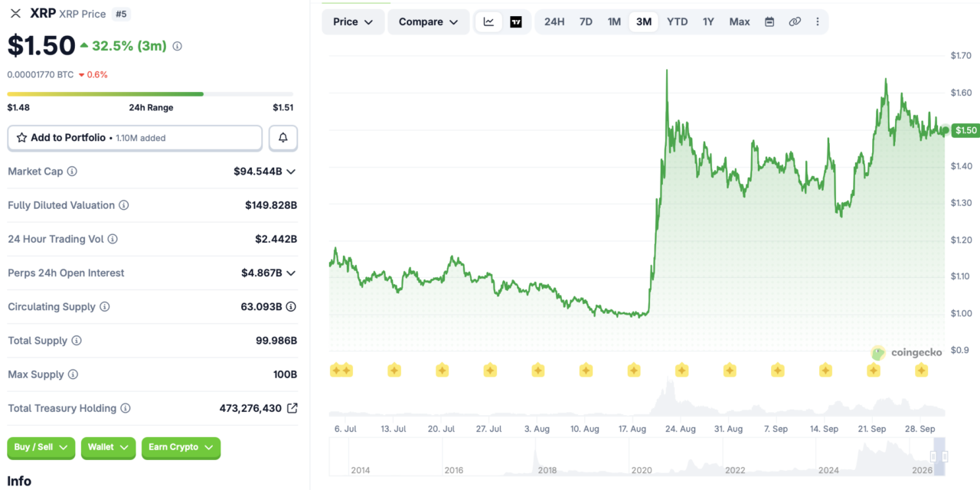Click the #5 rank badge
The height and width of the screenshot is (490, 980).
click(x=121, y=14)
